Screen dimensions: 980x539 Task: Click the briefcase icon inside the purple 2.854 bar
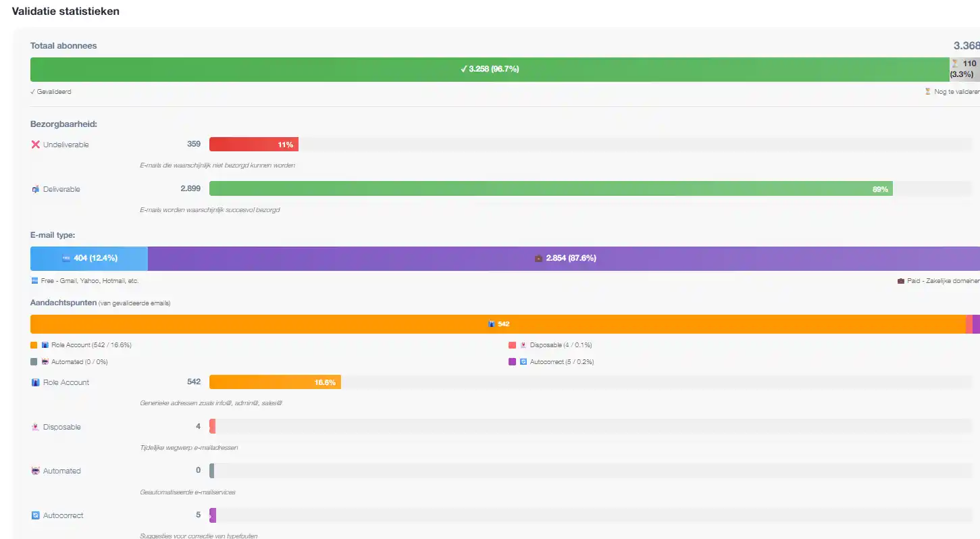(538, 258)
